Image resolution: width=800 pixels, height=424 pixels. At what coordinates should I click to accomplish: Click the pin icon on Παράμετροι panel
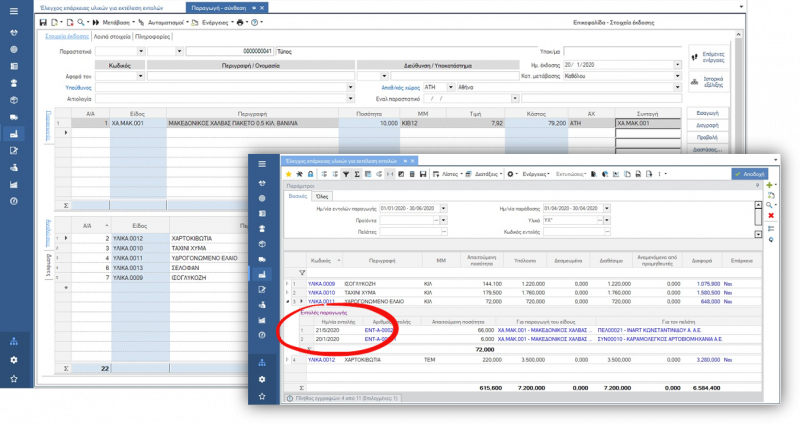pos(757,186)
